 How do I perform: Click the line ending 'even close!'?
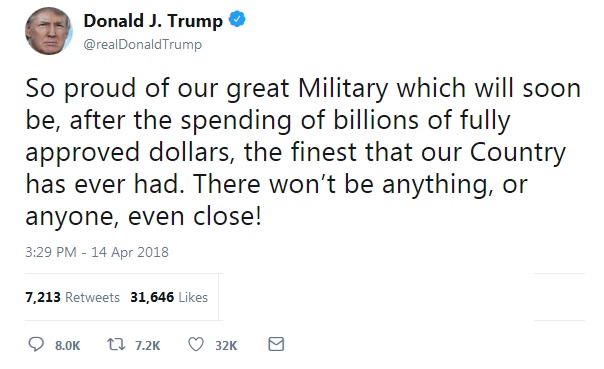click(x=144, y=216)
